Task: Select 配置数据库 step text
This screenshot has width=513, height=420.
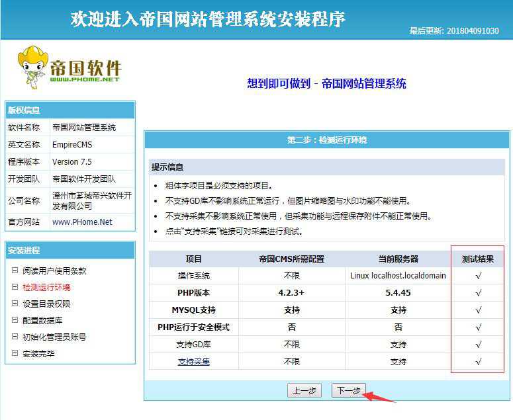Action: click(42, 320)
